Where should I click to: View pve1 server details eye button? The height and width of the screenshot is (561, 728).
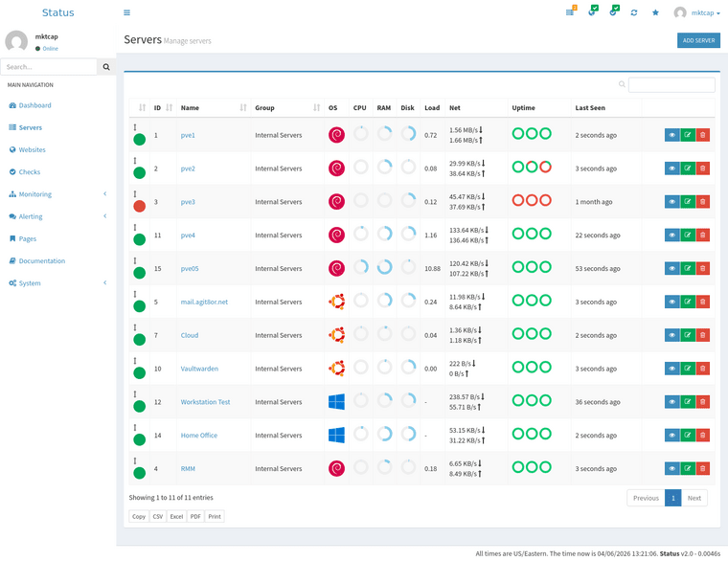tap(671, 135)
